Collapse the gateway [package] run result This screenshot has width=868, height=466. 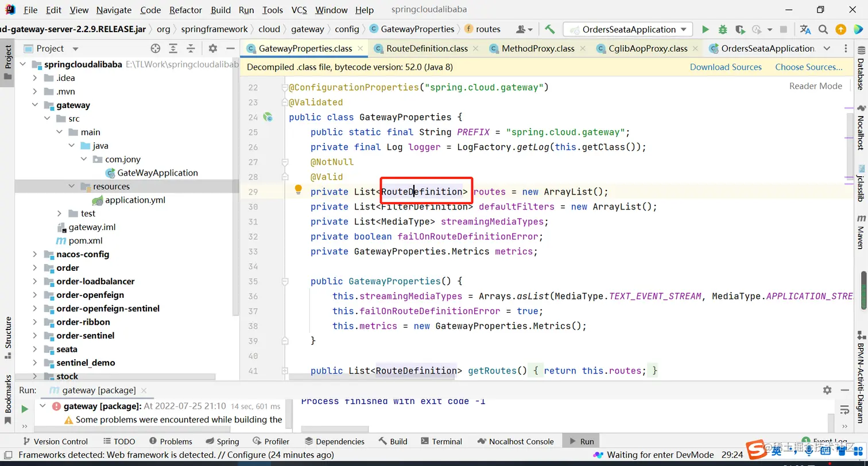point(42,406)
